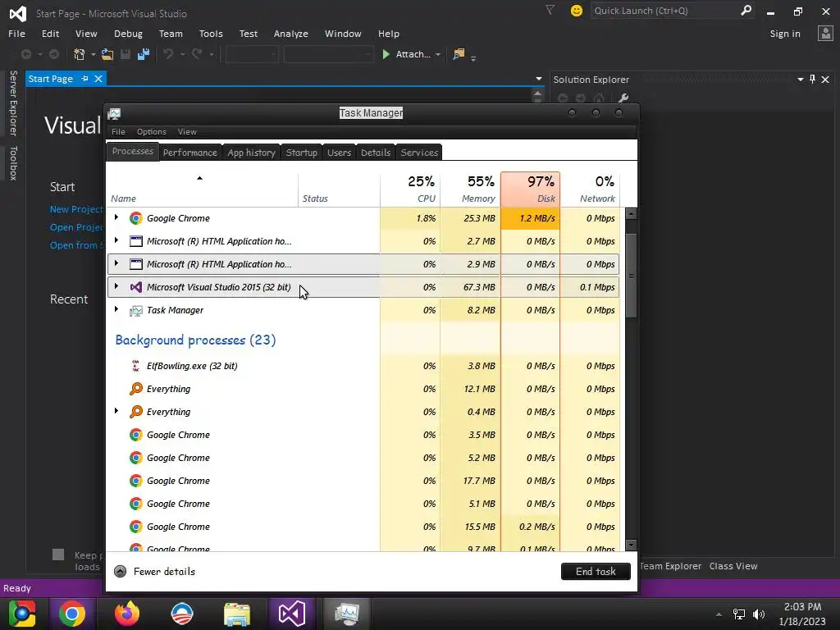Screen dimensions: 840x630
Task: Click the ElfBowling.exe process icon
Action: pos(135,366)
